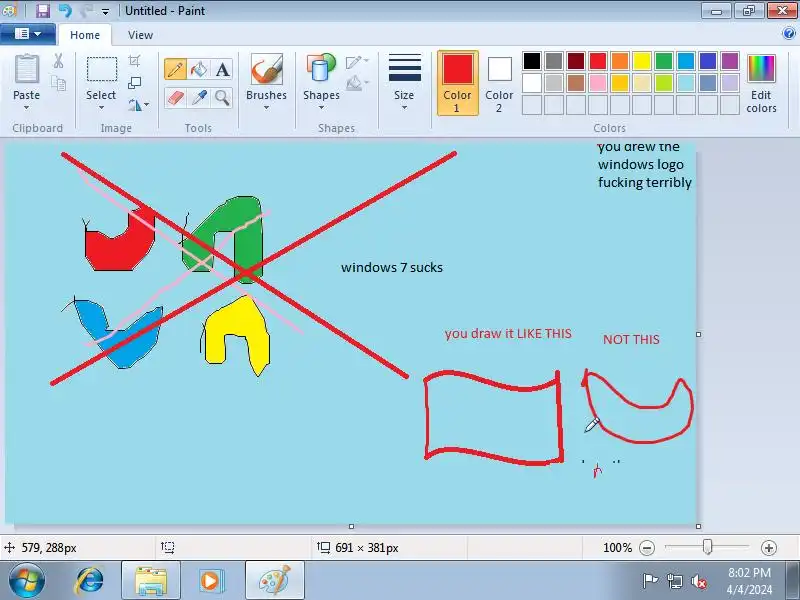Open Windows Media Player from taskbar
Viewport: 800px width, 600px height.
pyautogui.click(x=210, y=581)
